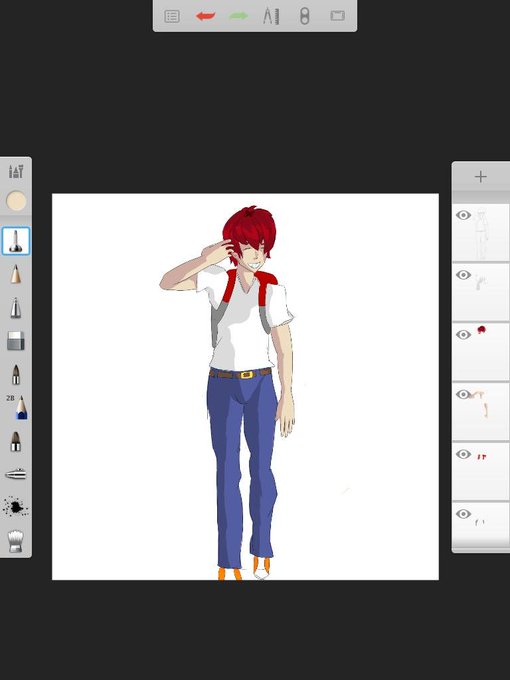Open the list menu icon in top toolbar
Screen dimensions: 510x680
172,16
